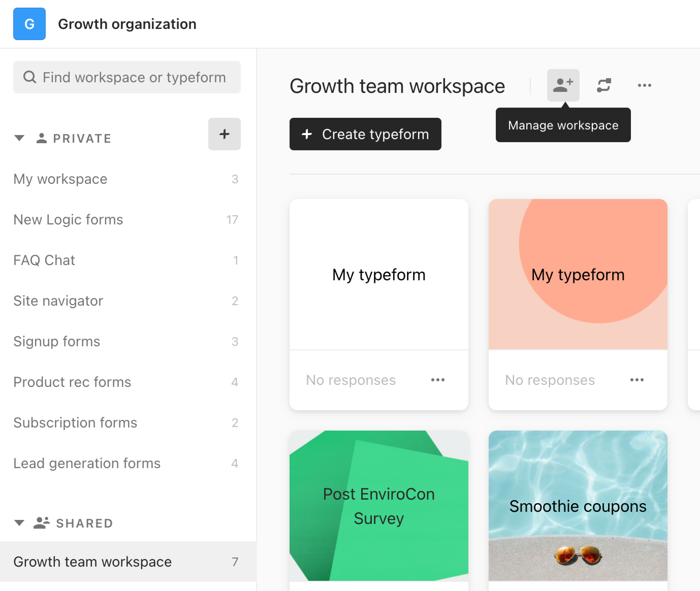
Task: Add a new private workspace with plus button
Action: click(224, 134)
